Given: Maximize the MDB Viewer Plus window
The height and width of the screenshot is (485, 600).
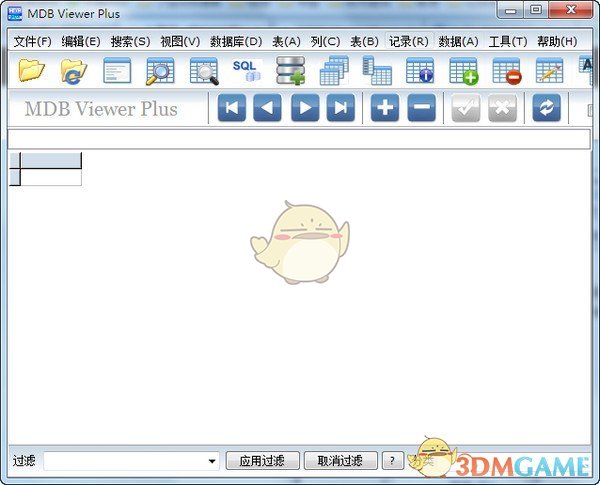Looking at the screenshot, I should pos(536,10).
